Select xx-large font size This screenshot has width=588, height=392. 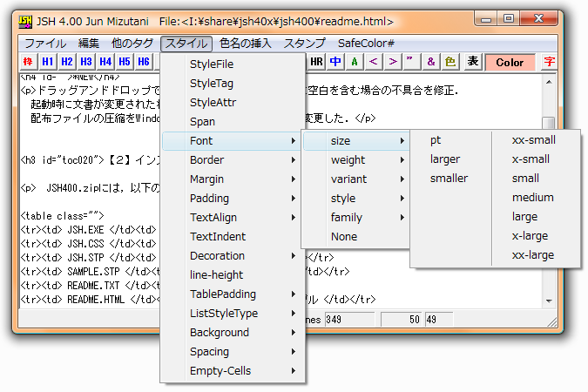[536, 254]
